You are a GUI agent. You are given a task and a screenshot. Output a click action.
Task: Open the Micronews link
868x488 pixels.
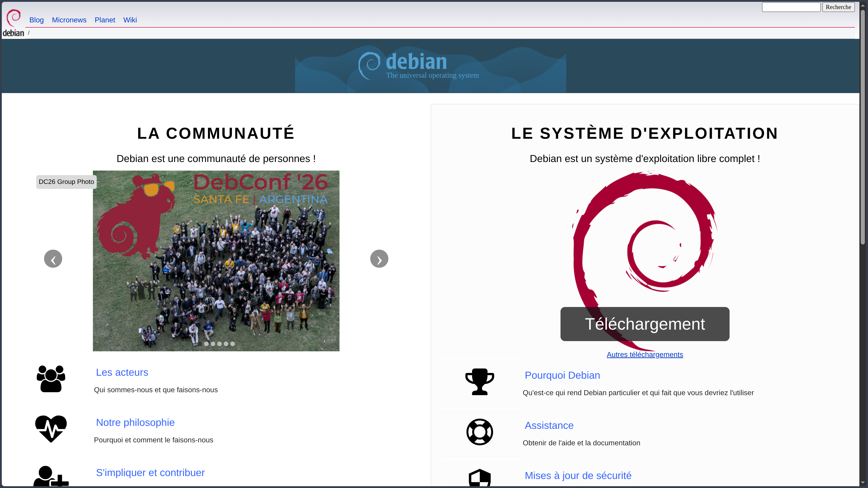[69, 20]
